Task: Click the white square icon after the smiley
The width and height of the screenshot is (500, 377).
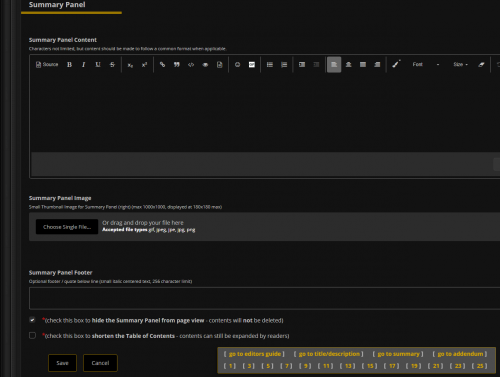Action: pyautogui.click(x=252, y=65)
